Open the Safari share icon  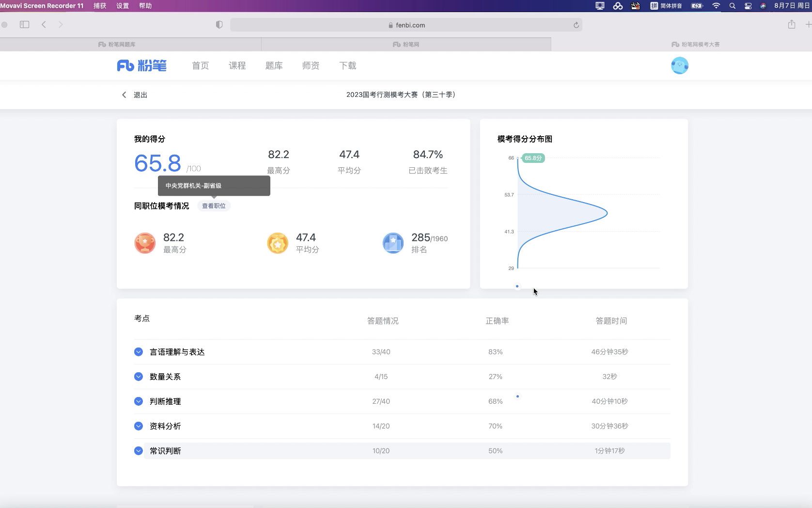pyautogui.click(x=792, y=24)
